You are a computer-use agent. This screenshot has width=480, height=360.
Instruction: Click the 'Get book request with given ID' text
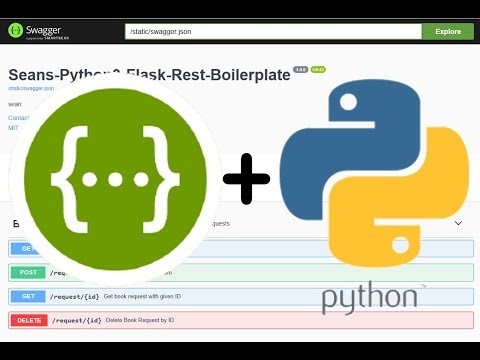(x=142, y=296)
